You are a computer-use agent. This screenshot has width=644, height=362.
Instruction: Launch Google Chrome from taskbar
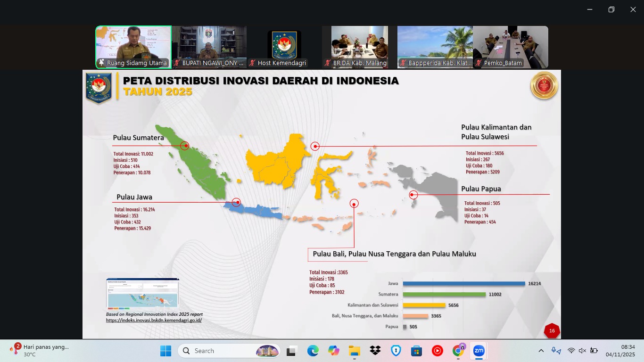pos(458,351)
